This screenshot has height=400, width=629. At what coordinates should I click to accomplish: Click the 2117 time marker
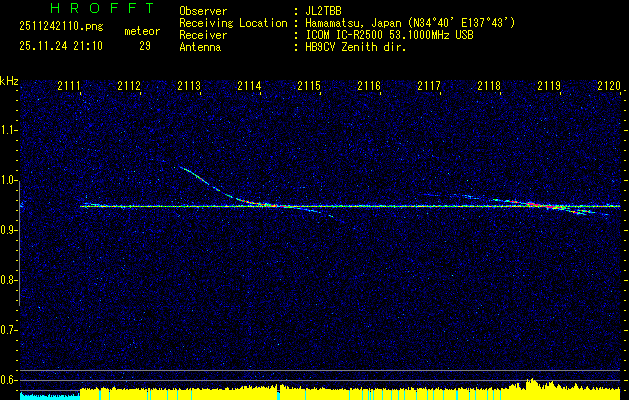tap(429, 87)
